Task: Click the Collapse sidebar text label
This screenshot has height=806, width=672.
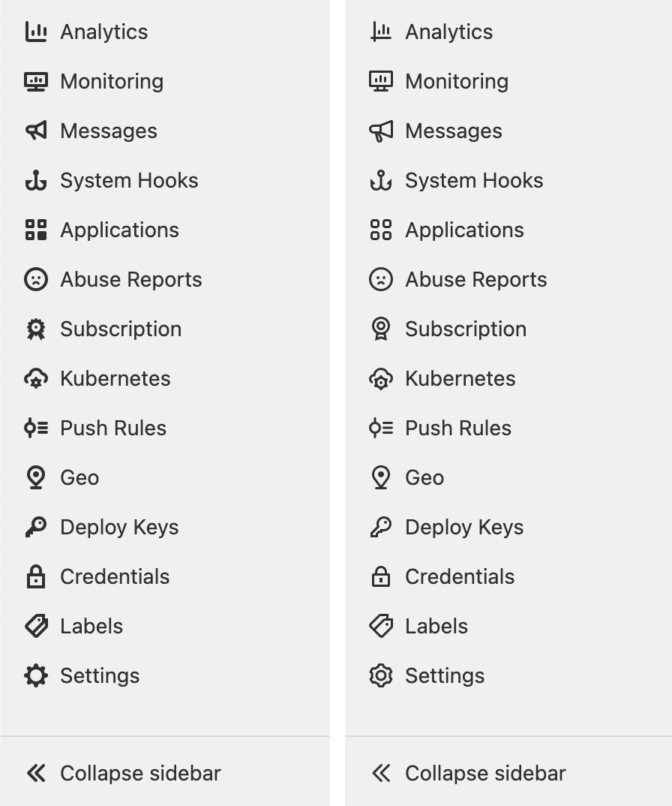Action: click(139, 773)
